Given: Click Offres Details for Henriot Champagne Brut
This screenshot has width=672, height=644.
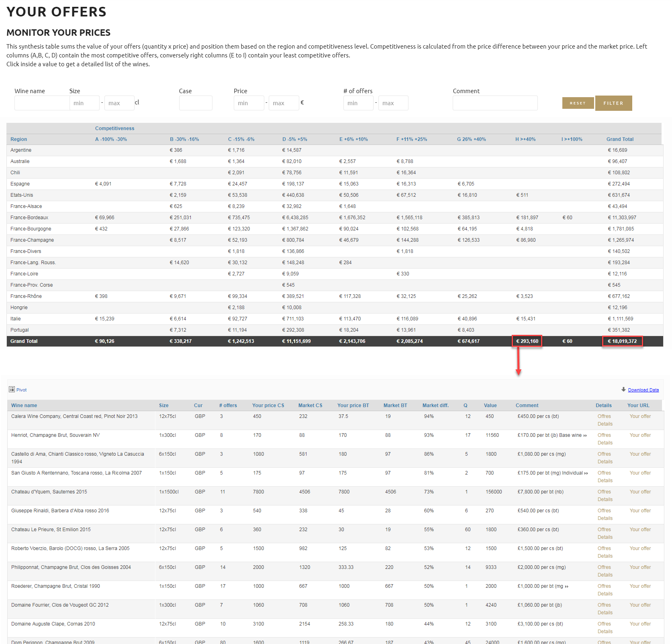Looking at the screenshot, I should (605, 439).
